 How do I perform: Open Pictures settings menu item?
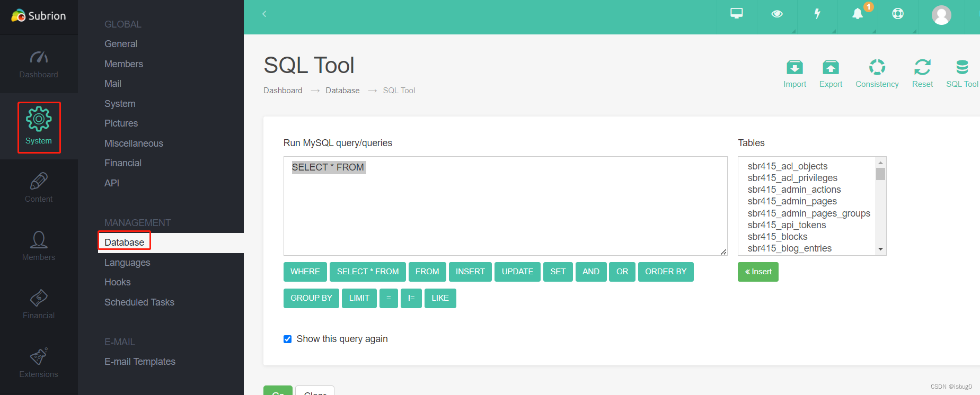tap(121, 123)
